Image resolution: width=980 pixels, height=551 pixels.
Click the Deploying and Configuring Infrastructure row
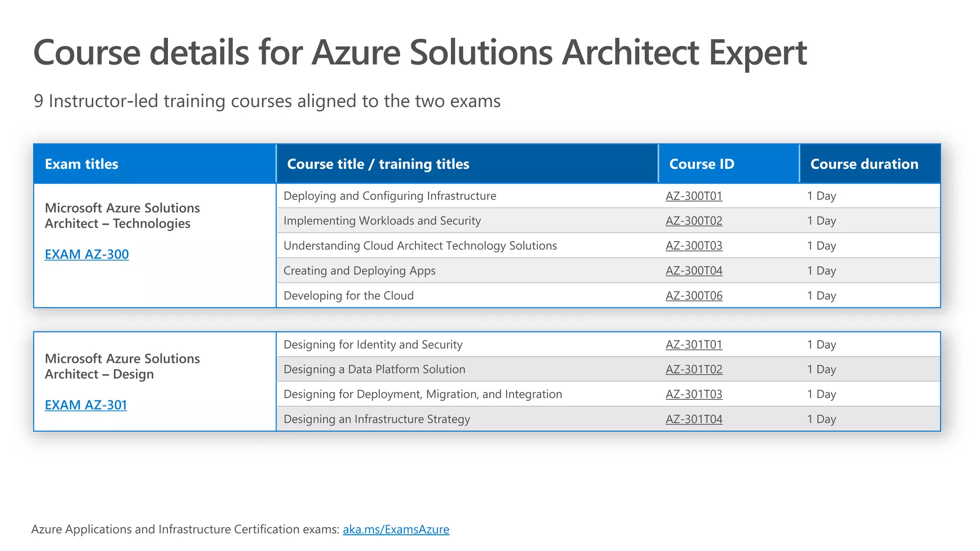pos(608,196)
